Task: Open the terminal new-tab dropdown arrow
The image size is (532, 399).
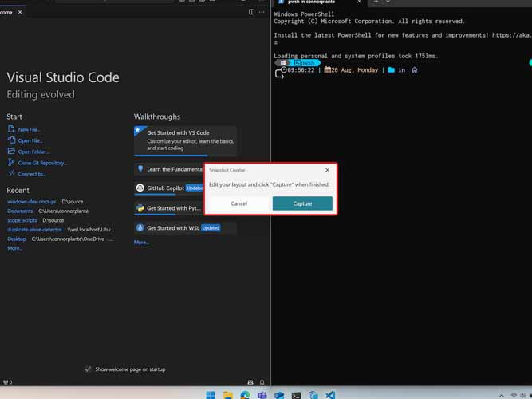Action: (388, 2)
